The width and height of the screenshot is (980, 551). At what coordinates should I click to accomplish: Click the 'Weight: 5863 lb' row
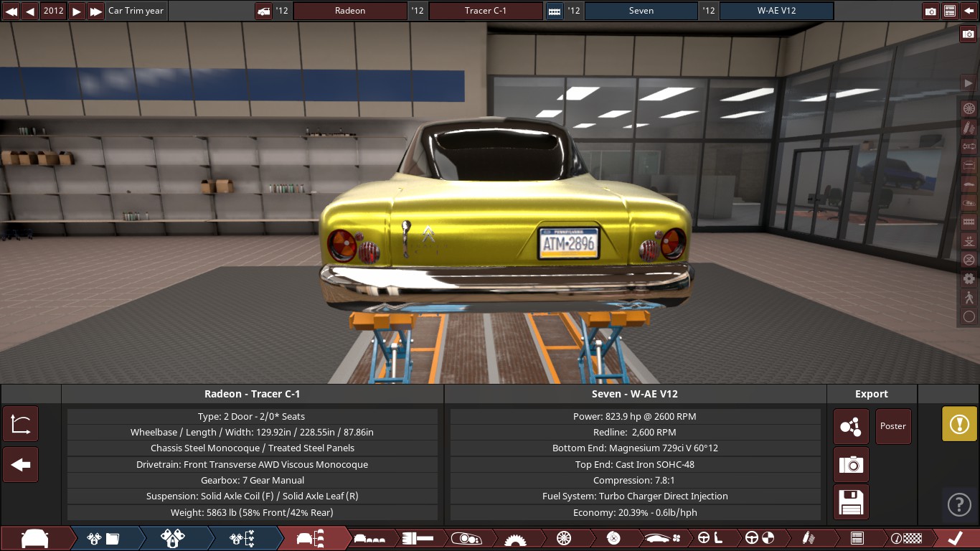(x=253, y=512)
